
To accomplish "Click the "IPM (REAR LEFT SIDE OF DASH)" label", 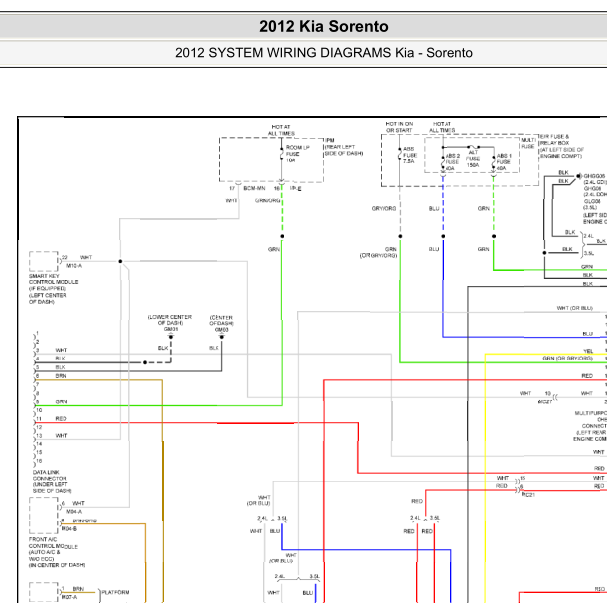I will [x=344, y=147].
